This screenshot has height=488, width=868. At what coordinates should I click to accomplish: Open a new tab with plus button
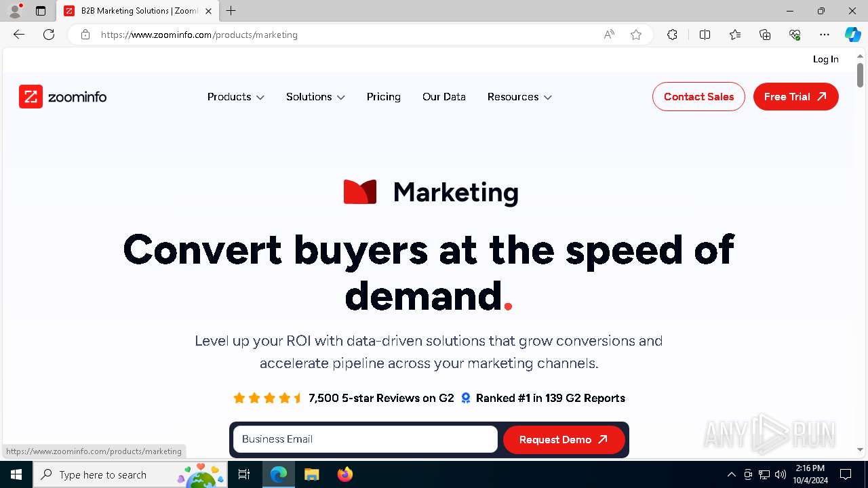(x=231, y=11)
